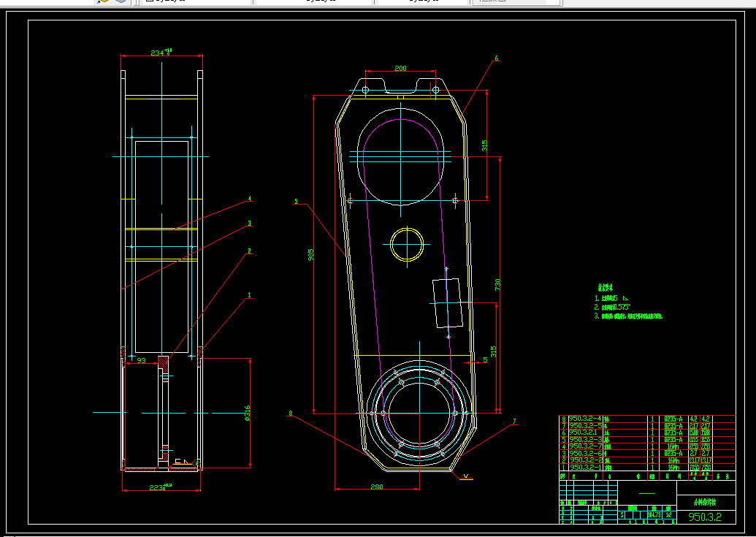Click the top-left mounting hole
The width and height of the screenshot is (756, 537).
[x=365, y=90]
